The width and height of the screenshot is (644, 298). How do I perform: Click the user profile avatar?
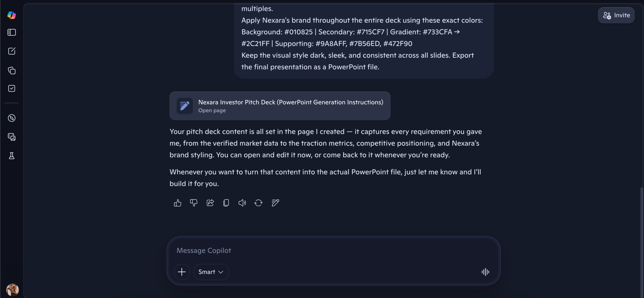12,290
